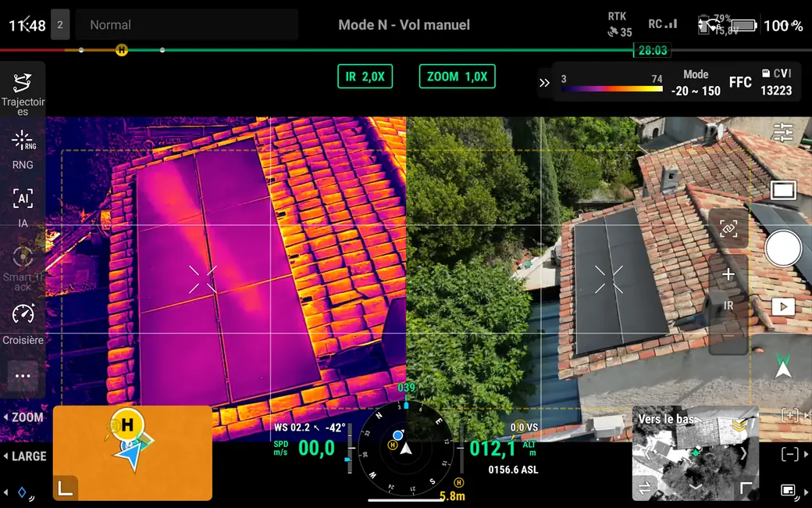Image resolution: width=812 pixels, height=508 pixels.
Task: Activate the RNG laser rangefinder
Action: pyautogui.click(x=23, y=150)
